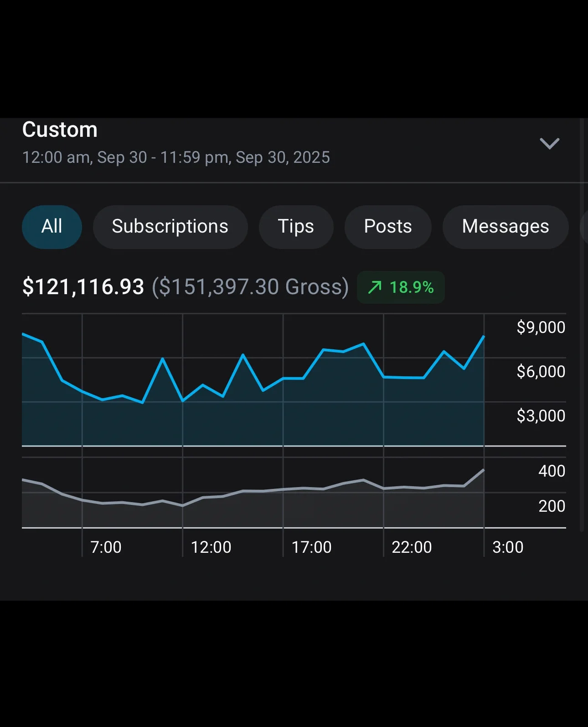Filter earnings by Tips
This screenshot has height=727, width=588.
coord(296,227)
